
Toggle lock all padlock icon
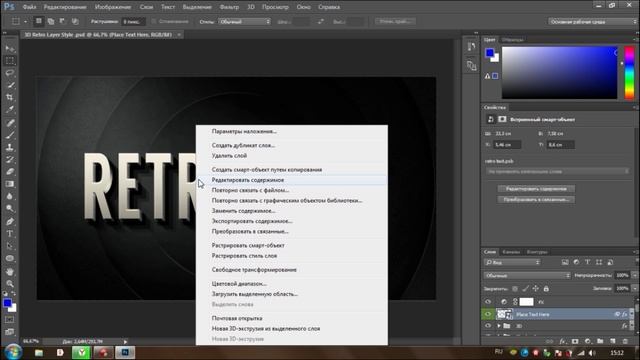[546, 289]
